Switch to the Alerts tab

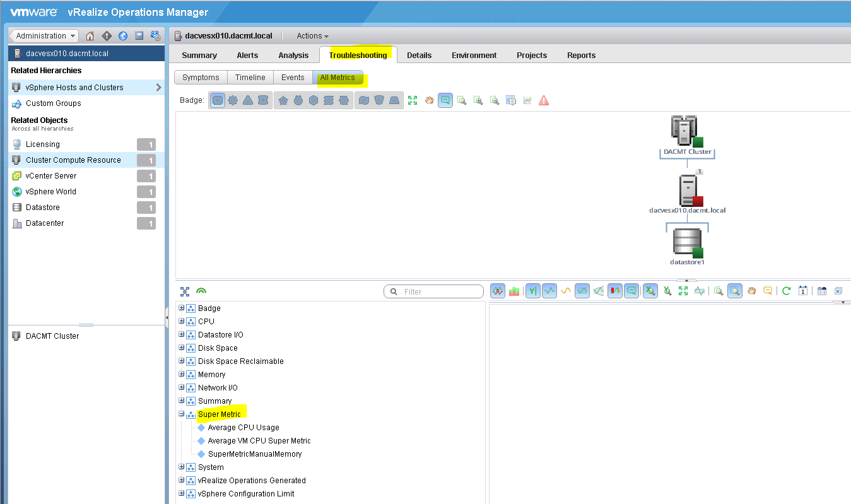[247, 55]
